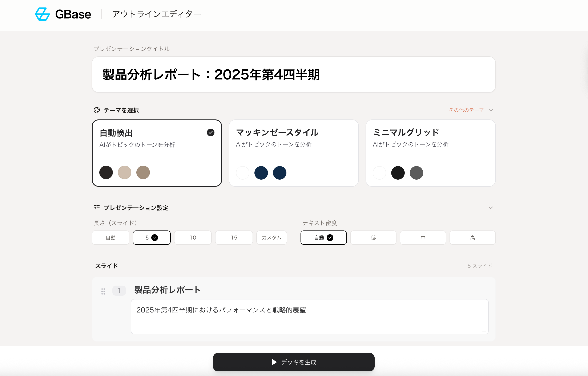This screenshot has width=588, height=376.
Task: Click the palette icon beside テーマを選択
Action: click(x=97, y=110)
